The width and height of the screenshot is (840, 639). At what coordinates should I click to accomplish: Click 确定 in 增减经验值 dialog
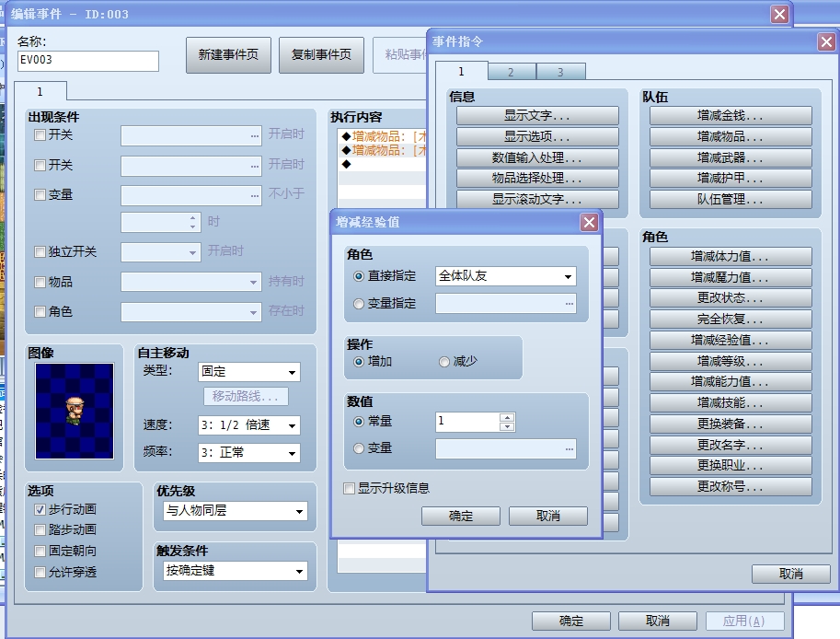(461, 517)
